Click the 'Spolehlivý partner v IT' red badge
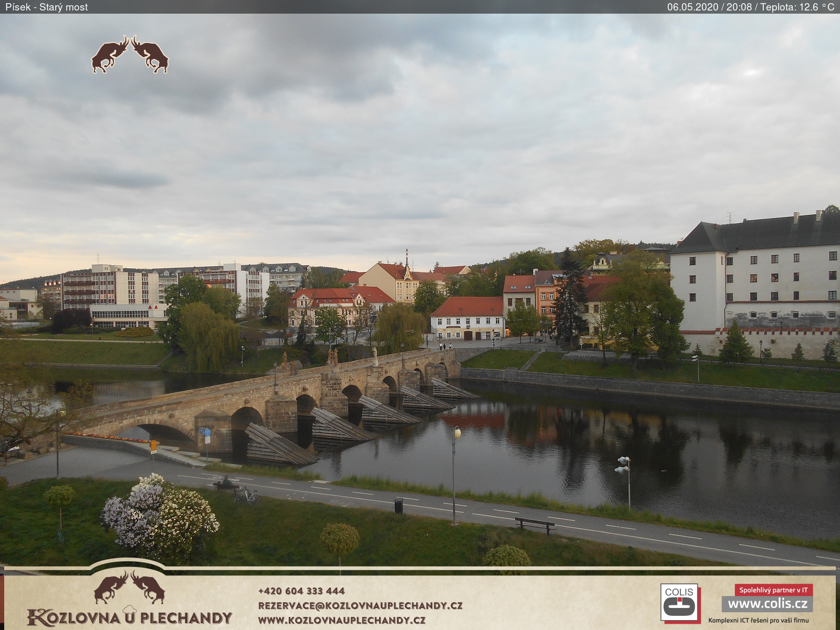840x630 pixels. point(773,590)
